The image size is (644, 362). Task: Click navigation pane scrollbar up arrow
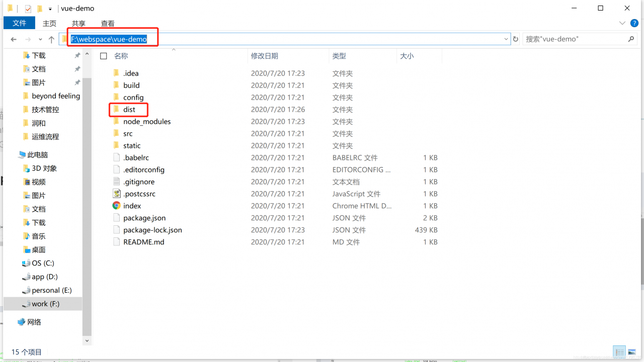coord(87,53)
